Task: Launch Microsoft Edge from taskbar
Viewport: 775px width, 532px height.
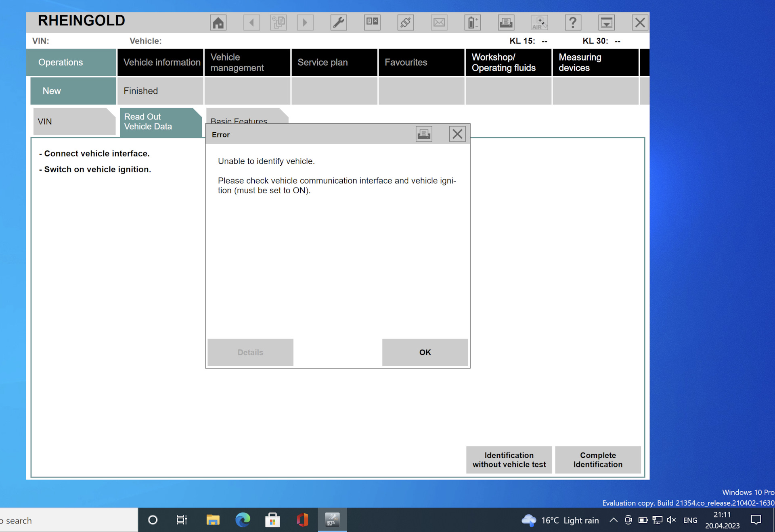Action: [x=243, y=520]
